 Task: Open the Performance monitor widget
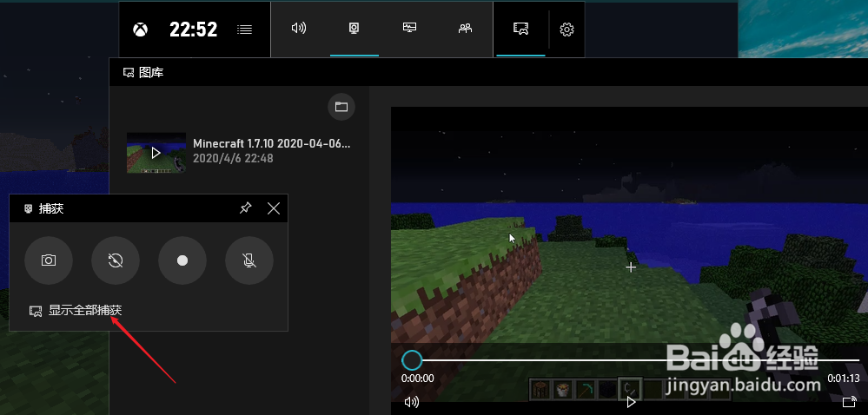pos(409,28)
